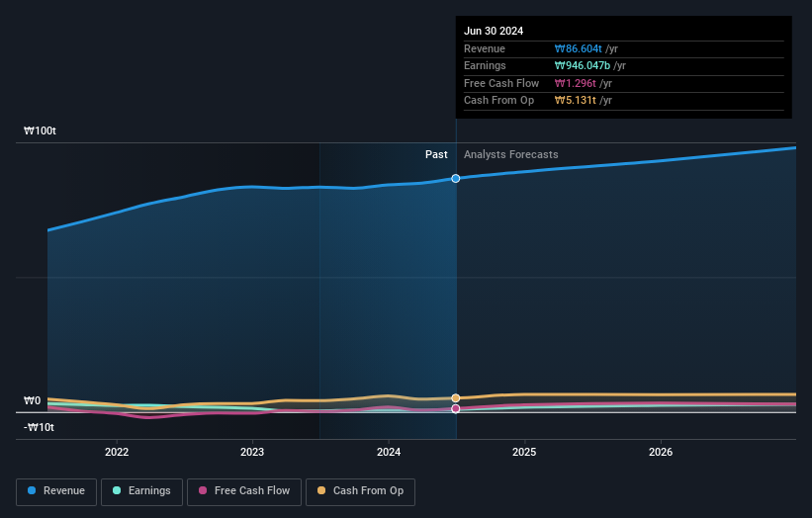Click the ₩5.131t cash from op value

click(x=575, y=101)
